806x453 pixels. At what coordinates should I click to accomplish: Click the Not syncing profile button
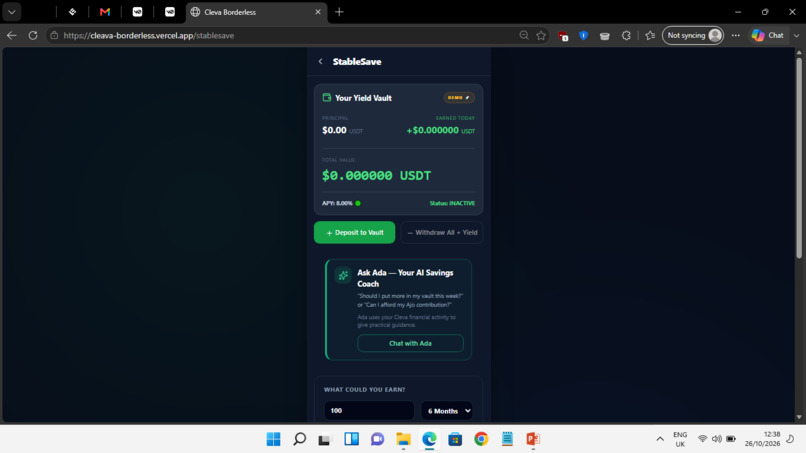(x=693, y=35)
